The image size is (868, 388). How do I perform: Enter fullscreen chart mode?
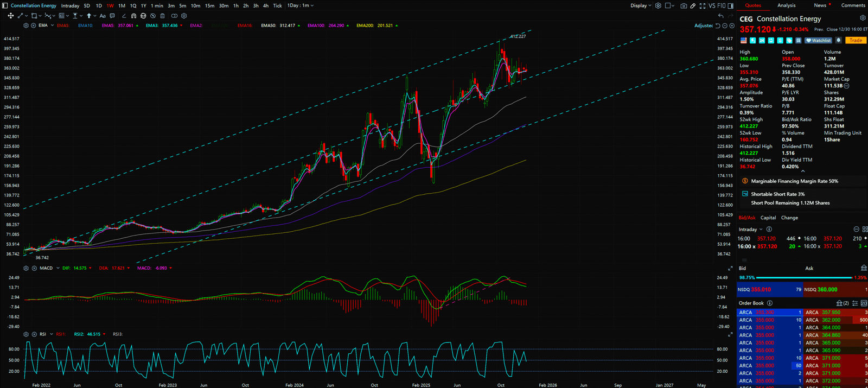(703, 5)
